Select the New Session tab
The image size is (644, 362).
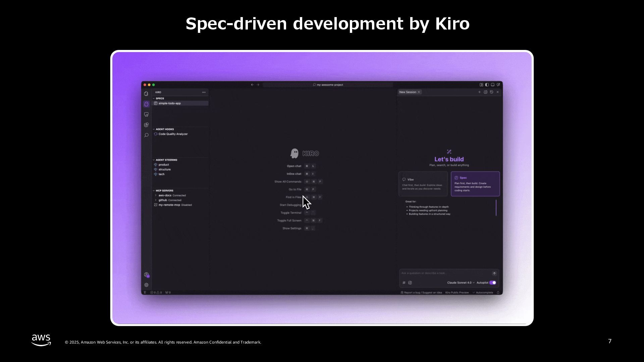(408, 92)
